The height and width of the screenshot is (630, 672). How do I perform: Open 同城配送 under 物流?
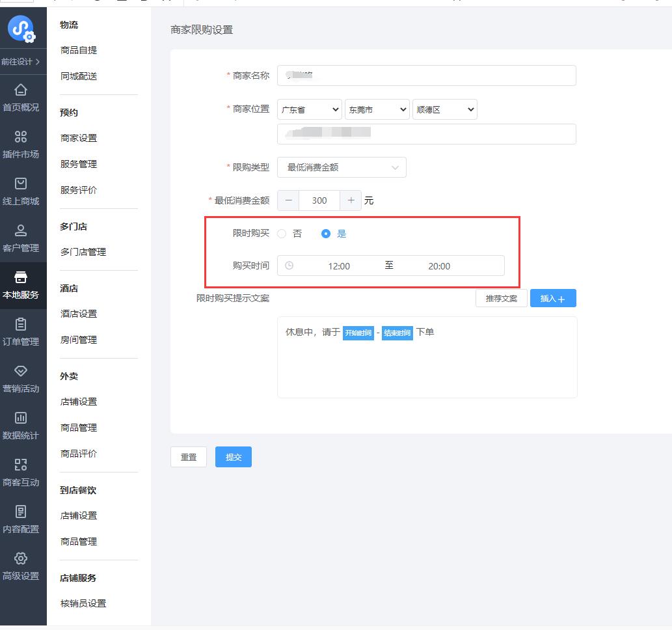(x=79, y=76)
